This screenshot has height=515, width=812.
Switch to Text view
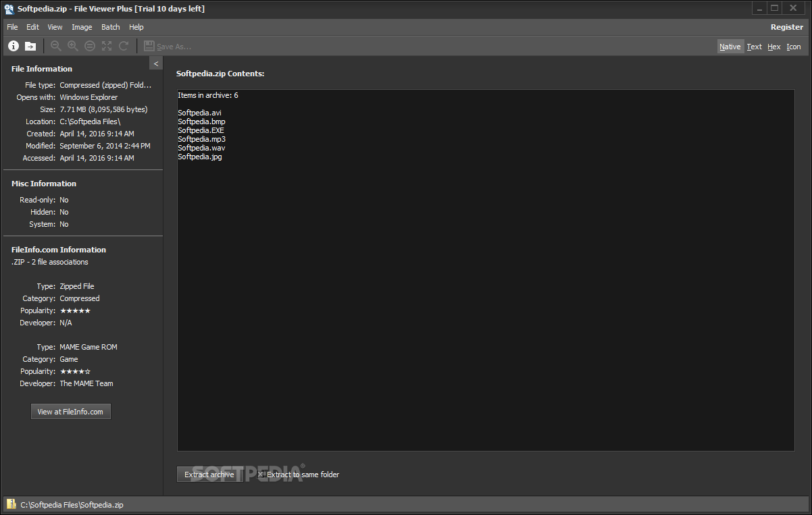pyautogui.click(x=755, y=47)
